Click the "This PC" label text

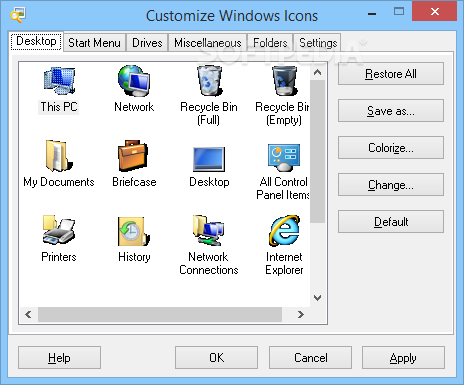click(x=59, y=107)
